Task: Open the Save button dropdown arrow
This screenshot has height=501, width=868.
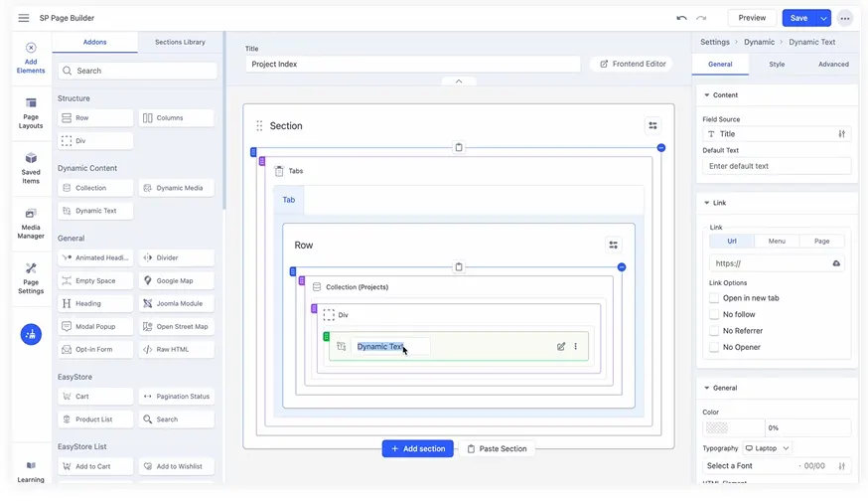Action: tap(823, 18)
